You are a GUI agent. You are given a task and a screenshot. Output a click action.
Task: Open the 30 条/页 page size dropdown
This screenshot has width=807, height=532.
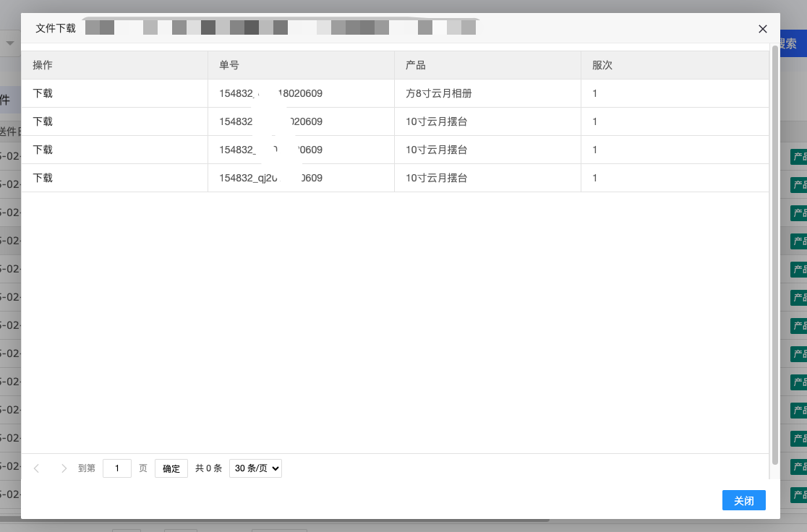[x=255, y=468]
